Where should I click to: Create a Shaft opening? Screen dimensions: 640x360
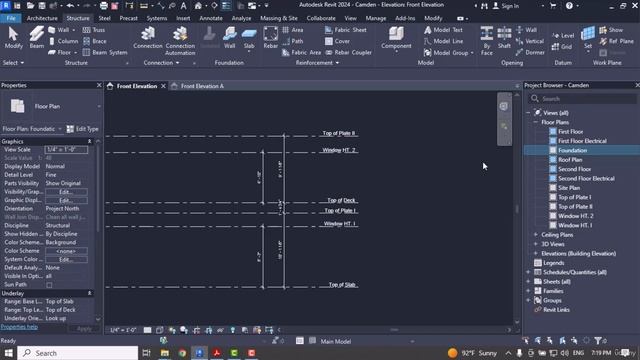[x=504, y=38]
